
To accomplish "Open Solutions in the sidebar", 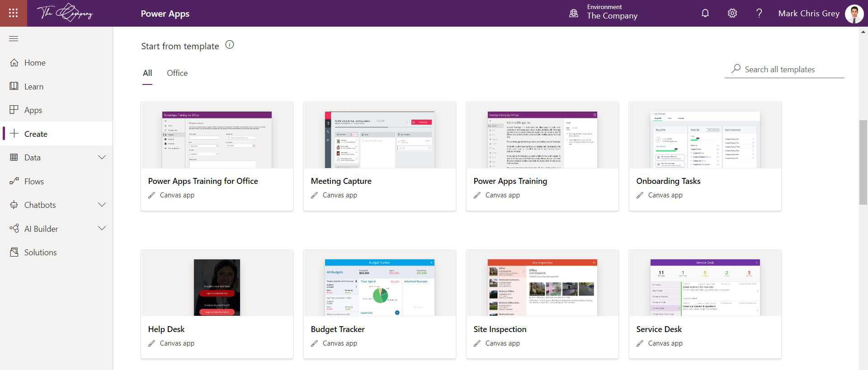I will pyautogui.click(x=40, y=253).
